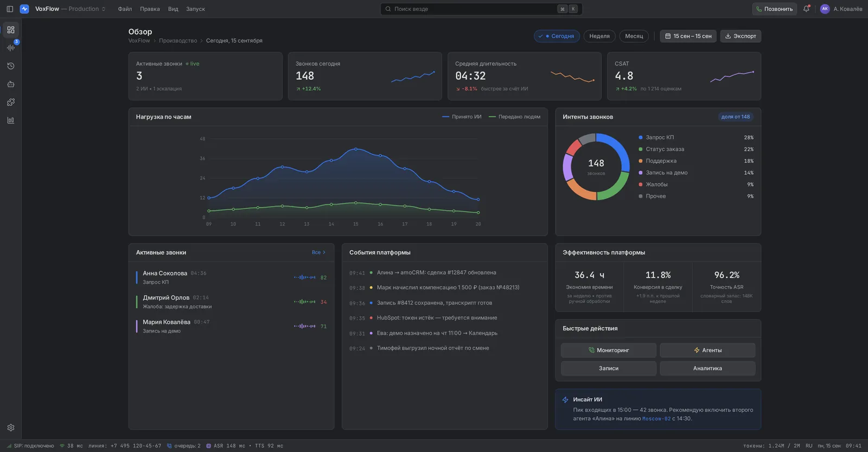The height and width of the screenshot is (452, 868).
Task: Click the Экспорт button
Action: click(741, 36)
